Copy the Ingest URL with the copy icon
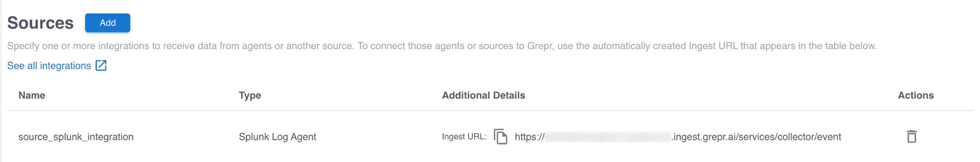980x162 pixels. 500,136
